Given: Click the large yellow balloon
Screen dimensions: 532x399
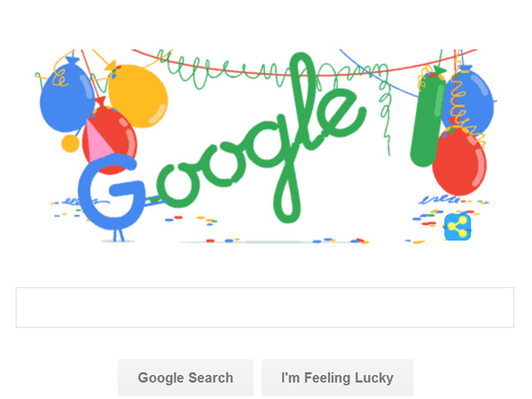Looking at the screenshot, I should 137,96.
